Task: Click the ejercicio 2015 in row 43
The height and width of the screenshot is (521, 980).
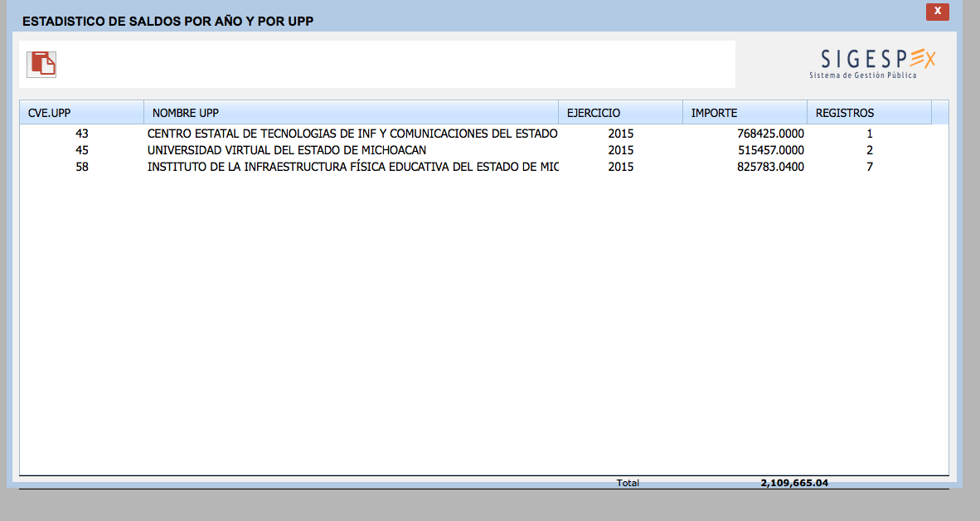Action: [x=621, y=134]
